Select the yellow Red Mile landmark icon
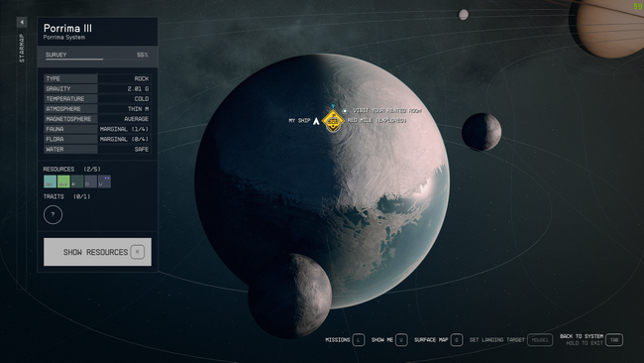The width and height of the screenshot is (644, 363). pyautogui.click(x=333, y=121)
